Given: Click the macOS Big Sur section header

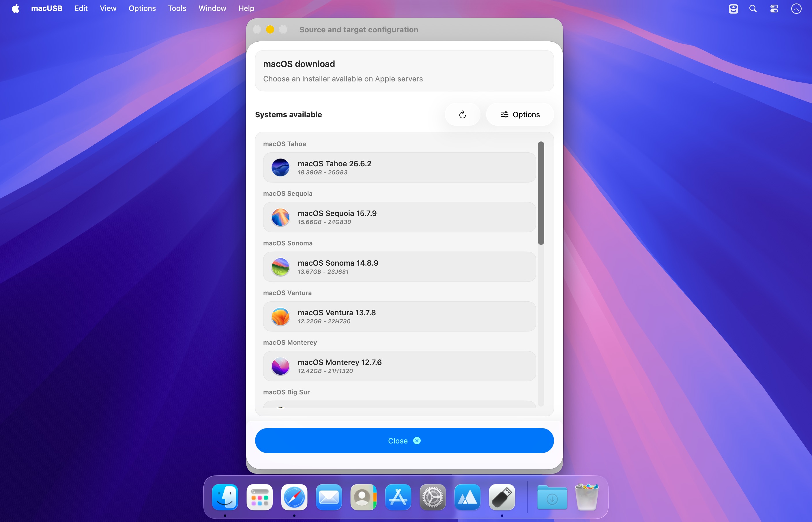Looking at the screenshot, I should [x=286, y=392].
